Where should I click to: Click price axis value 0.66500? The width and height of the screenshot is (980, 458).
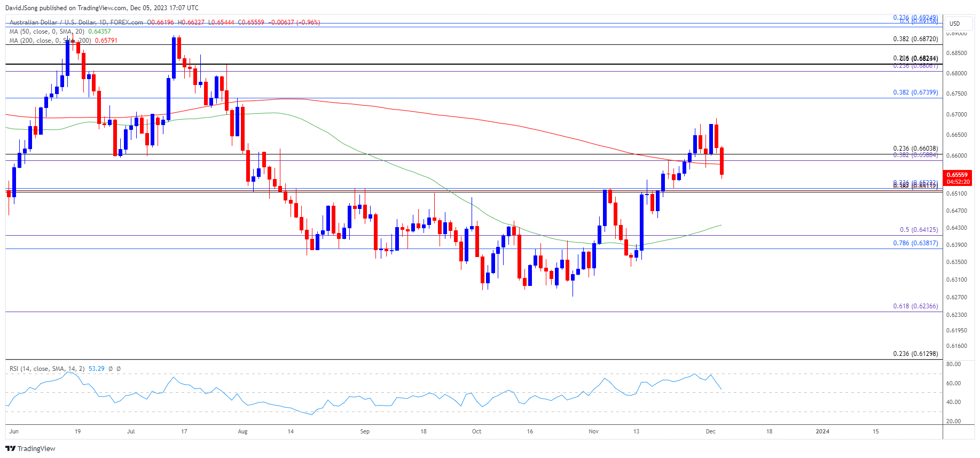[957, 135]
